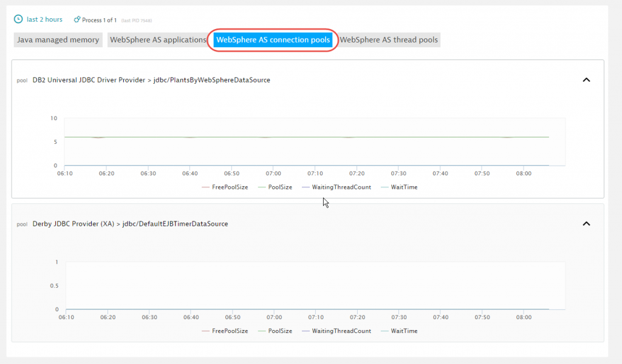Click the clock icon beside last 2 hours
The image size is (622, 364).
click(18, 19)
